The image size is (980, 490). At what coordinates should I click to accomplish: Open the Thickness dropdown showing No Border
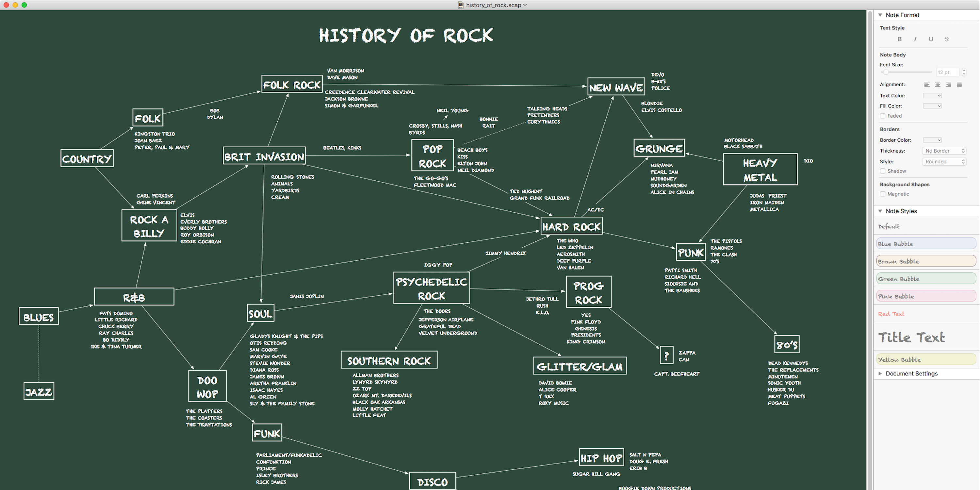(944, 151)
